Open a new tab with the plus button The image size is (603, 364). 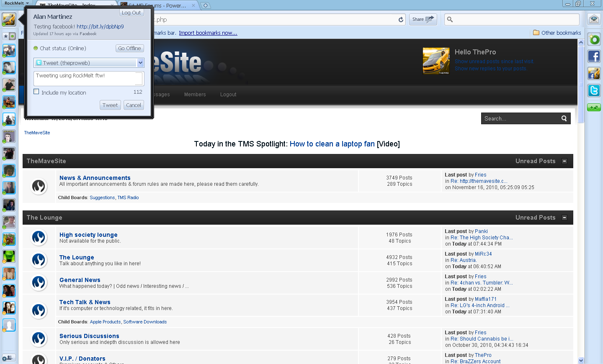click(x=205, y=5)
